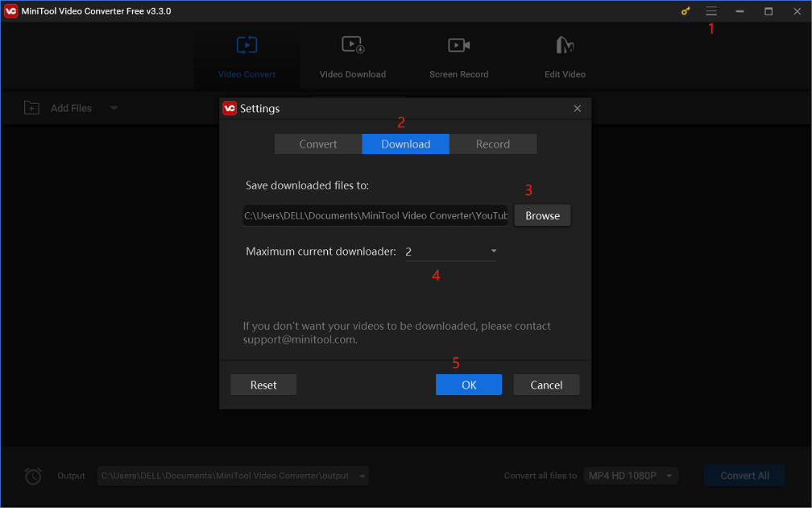Switch to Screen Record tab label
The width and height of the screenshot is (812, 508).
(x=459, y=74)
